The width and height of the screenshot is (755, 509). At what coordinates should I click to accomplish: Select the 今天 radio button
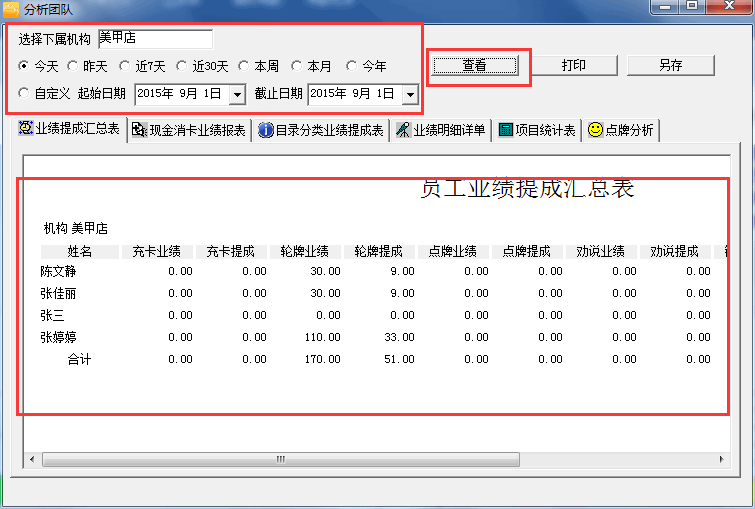point(23,65)
